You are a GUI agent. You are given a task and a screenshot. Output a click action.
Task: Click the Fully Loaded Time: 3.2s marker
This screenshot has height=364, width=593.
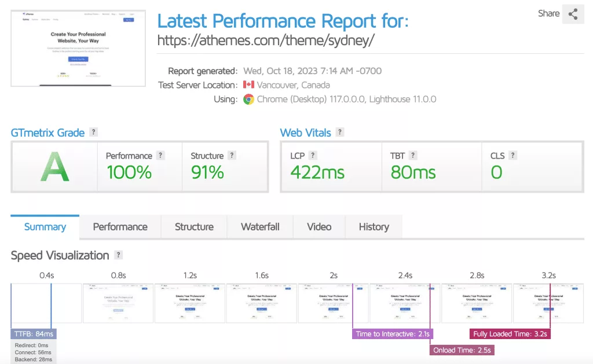(510, 334)
